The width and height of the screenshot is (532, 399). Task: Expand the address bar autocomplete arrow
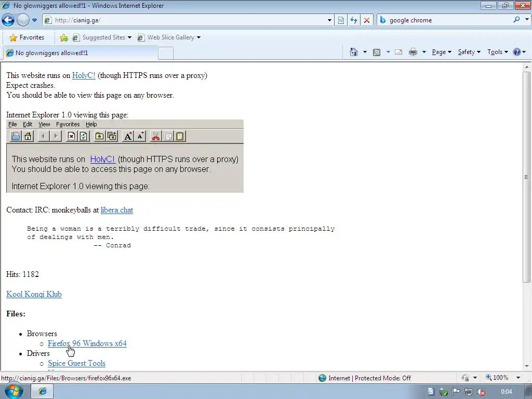(x=329, y=20)
